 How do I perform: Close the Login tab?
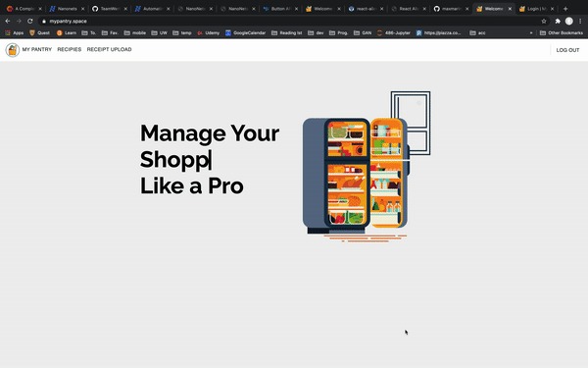[x=553, y=9]
